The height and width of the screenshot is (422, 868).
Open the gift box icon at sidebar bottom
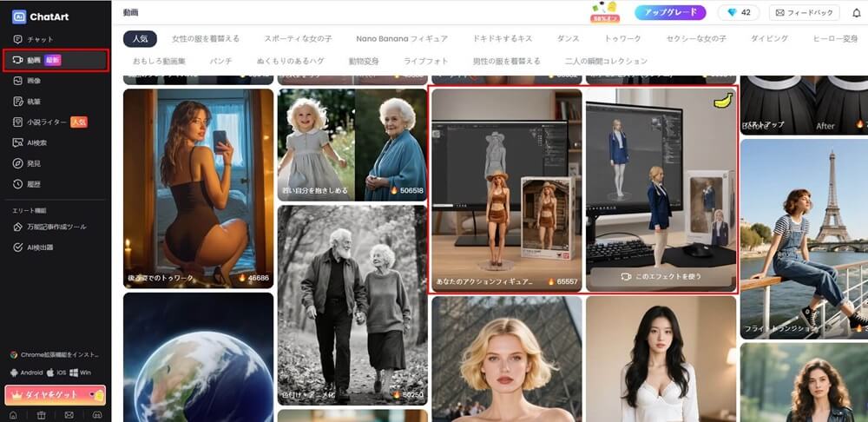coord(41,415)
